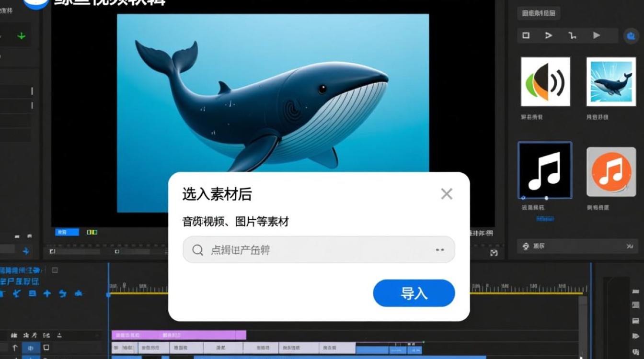The width and height of the screenshot is (644, 359).
Task: Close the 选入素材后 dialog
Action: click(447, 194)
